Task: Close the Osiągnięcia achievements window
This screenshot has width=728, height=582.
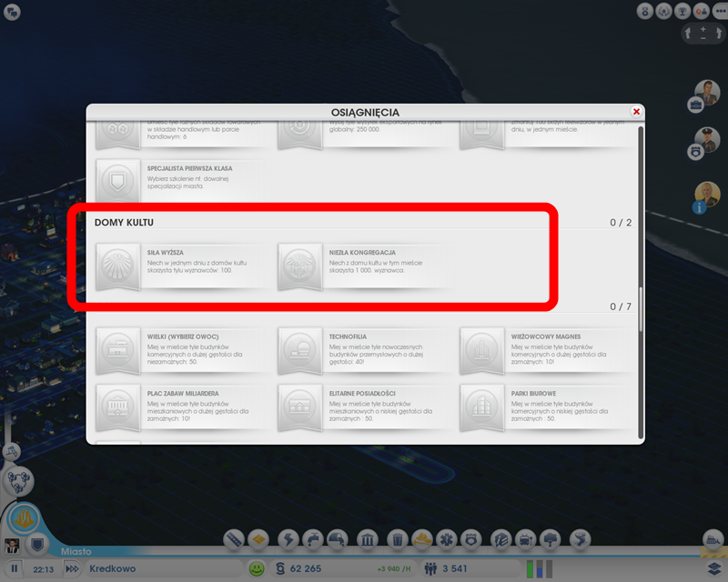Action: [x=636, y=111]
